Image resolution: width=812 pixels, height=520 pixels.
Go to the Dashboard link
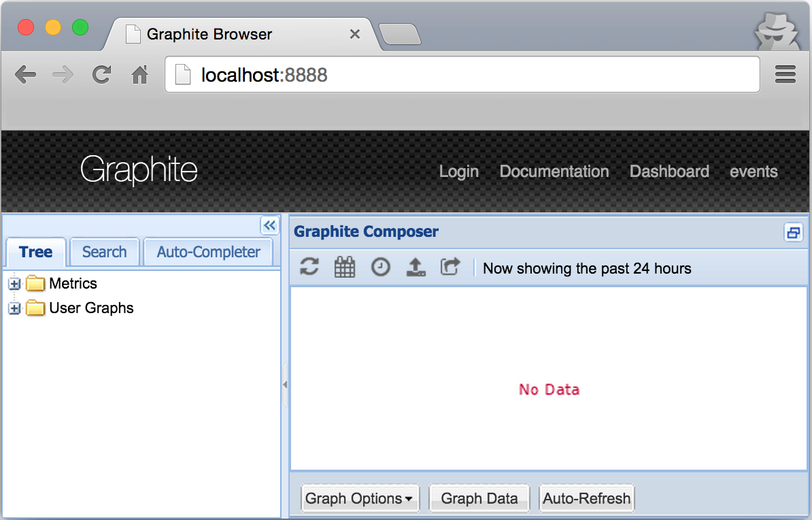click(669, 172)
